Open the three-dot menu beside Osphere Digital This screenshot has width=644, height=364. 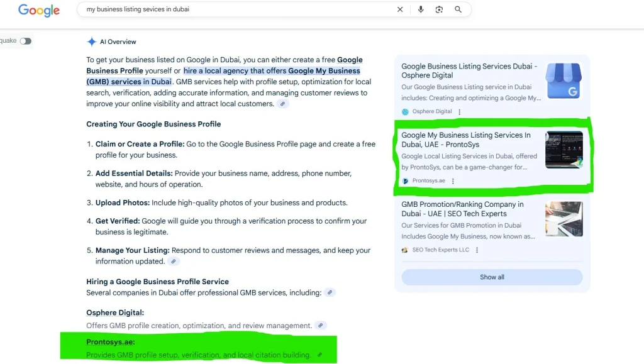click(460, 112)
